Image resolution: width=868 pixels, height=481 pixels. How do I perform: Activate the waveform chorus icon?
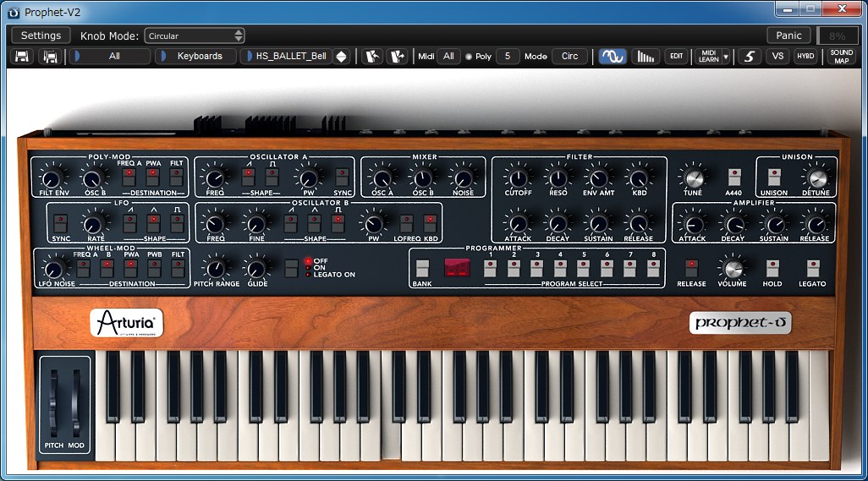(613, 57)
